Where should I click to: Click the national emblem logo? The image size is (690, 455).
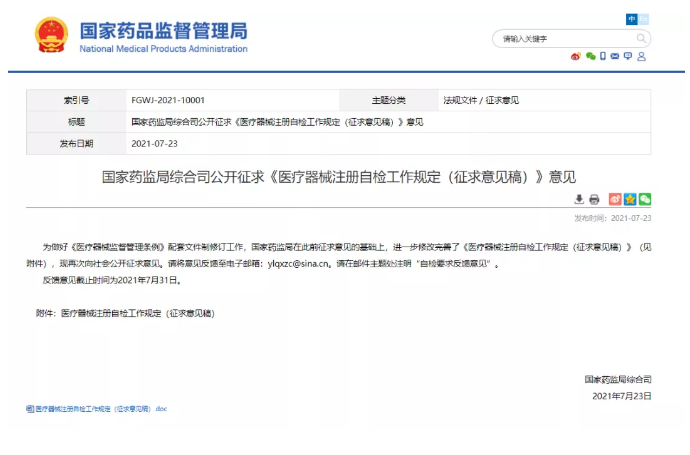(x=51, y=35)
